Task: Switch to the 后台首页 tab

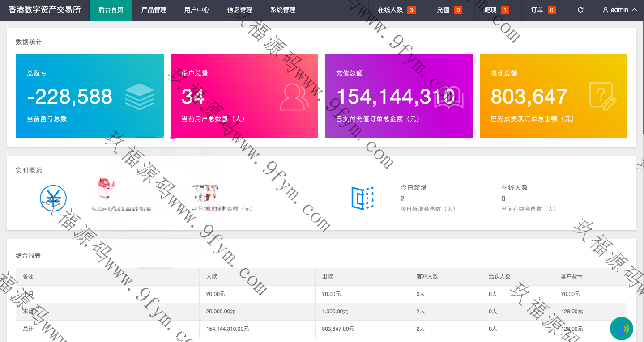Action: [111, 9]
